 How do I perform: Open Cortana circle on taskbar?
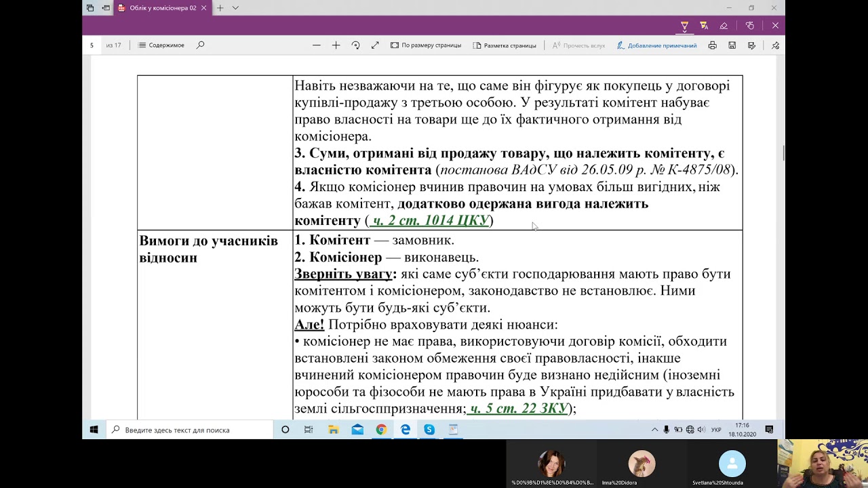click(x=285, y=430)
